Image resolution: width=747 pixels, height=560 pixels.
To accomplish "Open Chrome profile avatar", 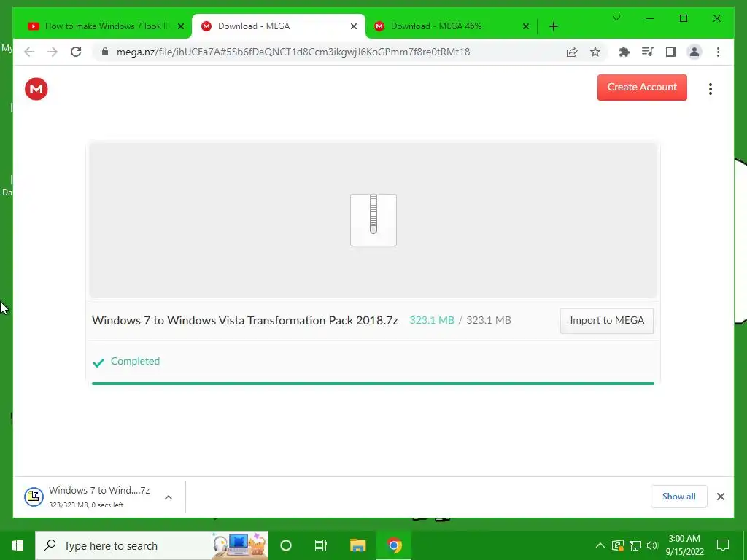I will [x=694, y=52].
